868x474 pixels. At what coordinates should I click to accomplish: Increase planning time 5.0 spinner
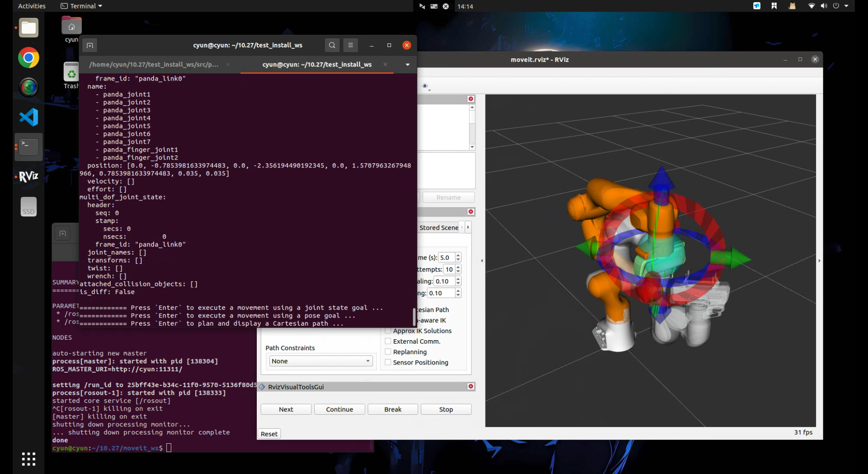(458, 255)
